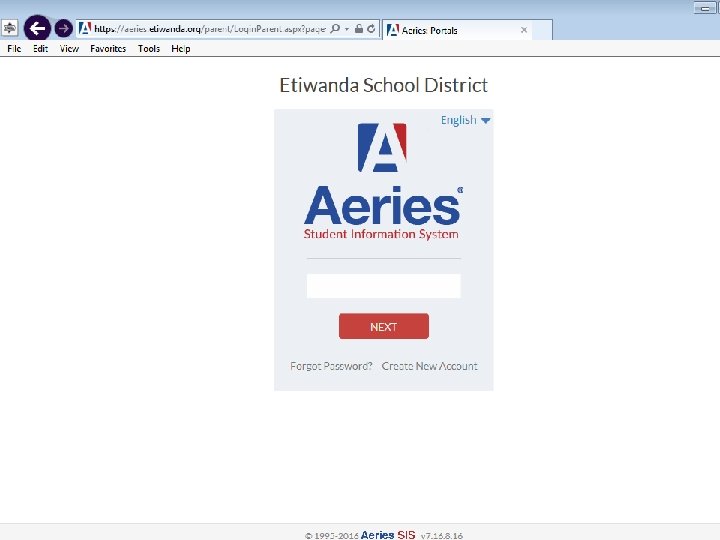Open the View menu
Screen dimensions: 720x540
(x=69, y=49)
